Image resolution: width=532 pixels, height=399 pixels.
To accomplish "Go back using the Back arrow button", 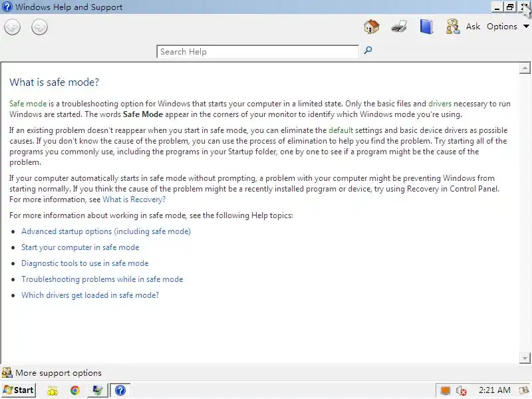I will (x=12, y=27).
